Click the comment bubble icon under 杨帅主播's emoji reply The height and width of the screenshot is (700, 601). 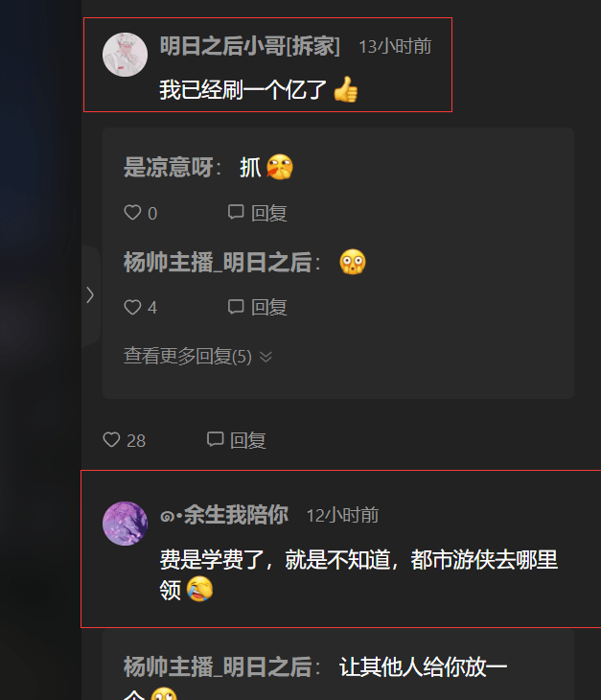click(236, 307)
